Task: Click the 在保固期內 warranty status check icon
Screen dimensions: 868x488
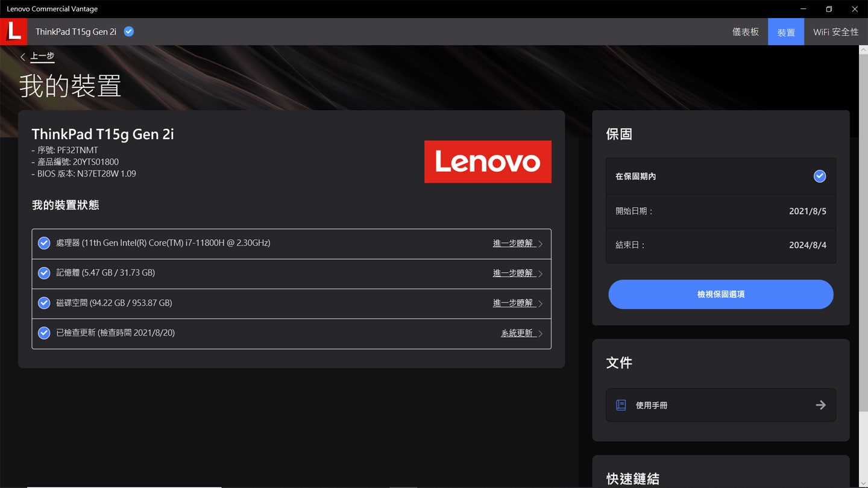Action: 820,177
